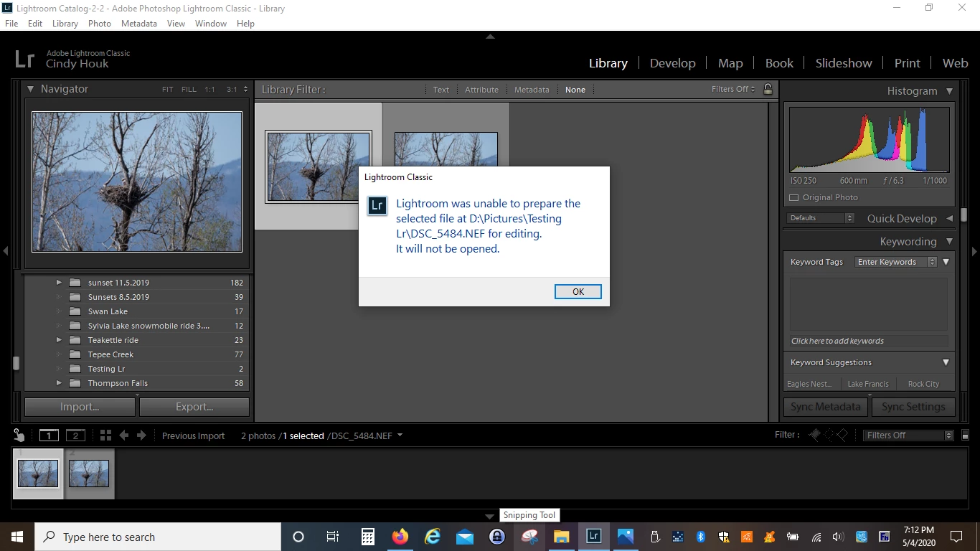The width and height of the screenshot is (980, 551).
Task: Collapse the Keyword Tags section triangle
Action: click(946, 262)
